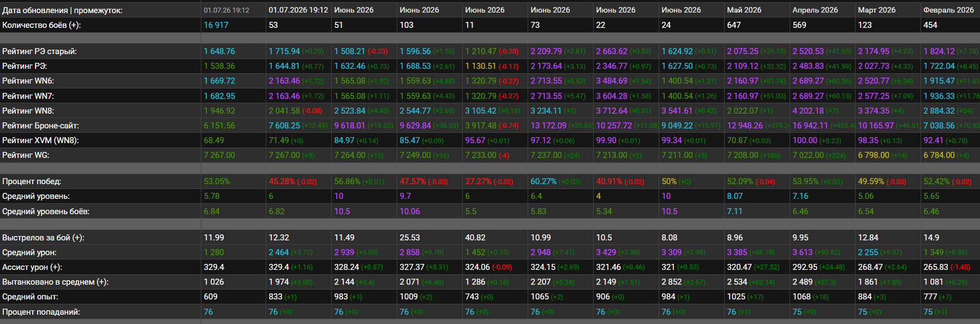Select the 'Рейтинг XVM (WN8):' row label
This screenshot has width=980, height=324.
pyautogui.click(x=40, y=140)
